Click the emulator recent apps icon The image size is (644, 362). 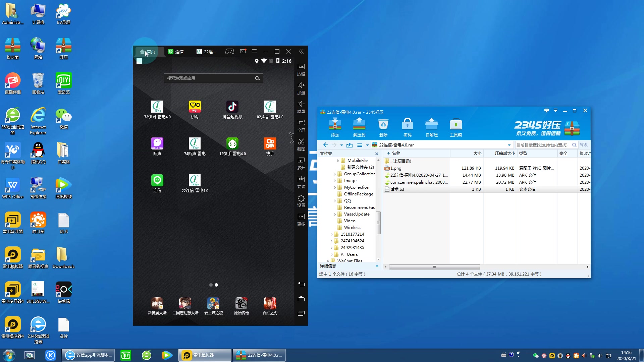coord(301,313)
